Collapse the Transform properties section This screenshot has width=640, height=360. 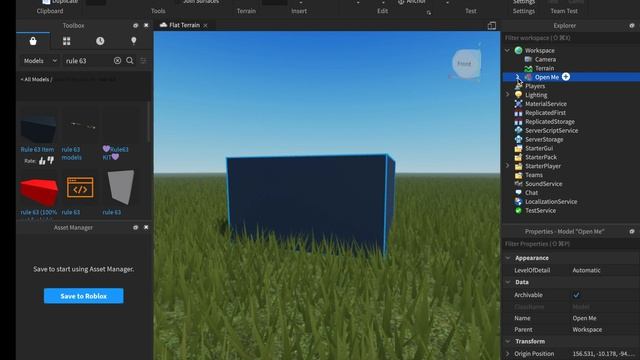point(508,341)
